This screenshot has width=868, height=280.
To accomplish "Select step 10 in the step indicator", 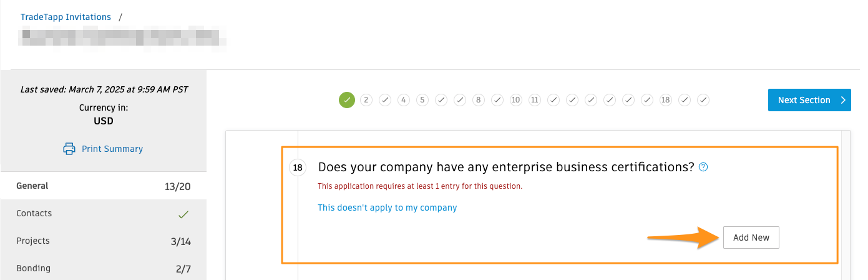I will [x=515, y=100].
